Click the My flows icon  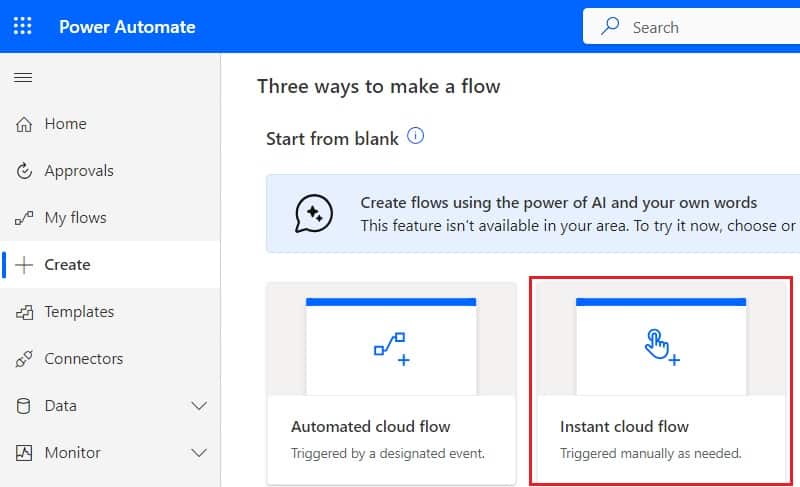click(24, 218)
